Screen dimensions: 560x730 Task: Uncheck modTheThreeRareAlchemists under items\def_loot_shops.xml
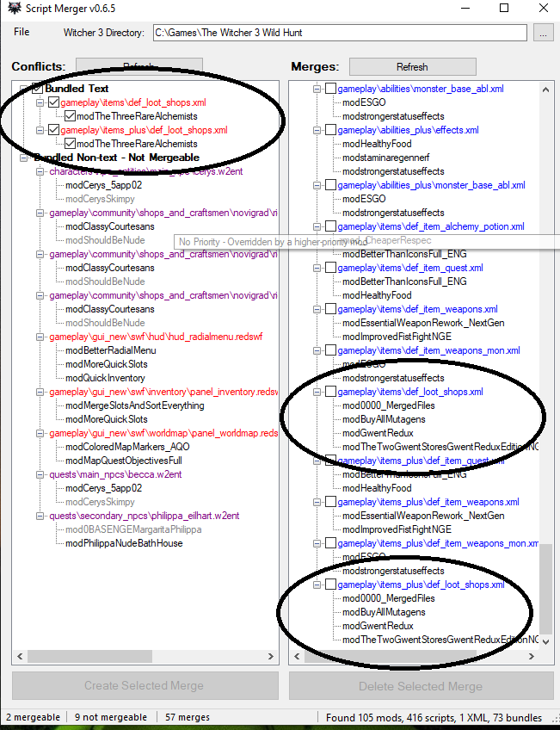coord(71,116)
